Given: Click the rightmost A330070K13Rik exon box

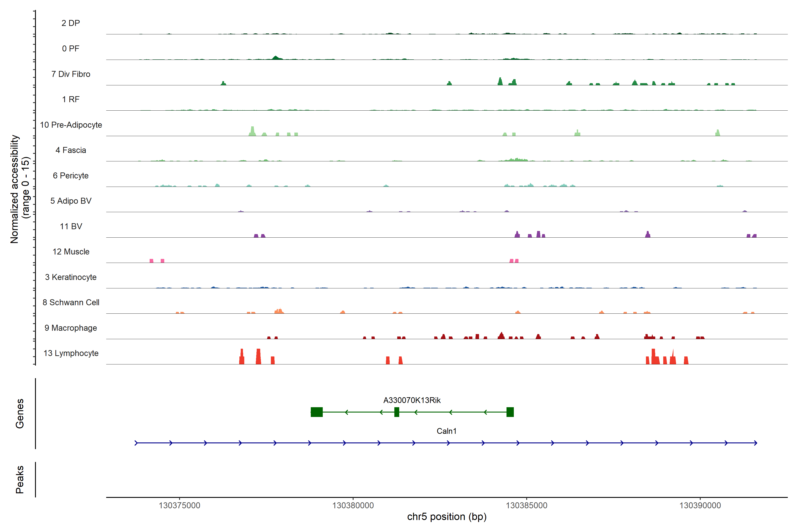Looking at the screenshot, I should (x=510, y=412).
